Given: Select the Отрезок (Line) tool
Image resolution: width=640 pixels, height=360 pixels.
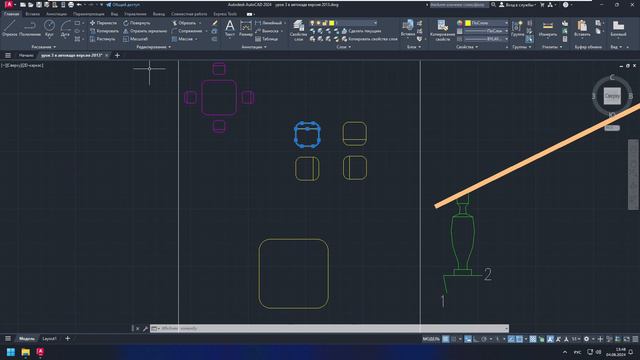Looking at the screenshot, I should tap(9, 29).
